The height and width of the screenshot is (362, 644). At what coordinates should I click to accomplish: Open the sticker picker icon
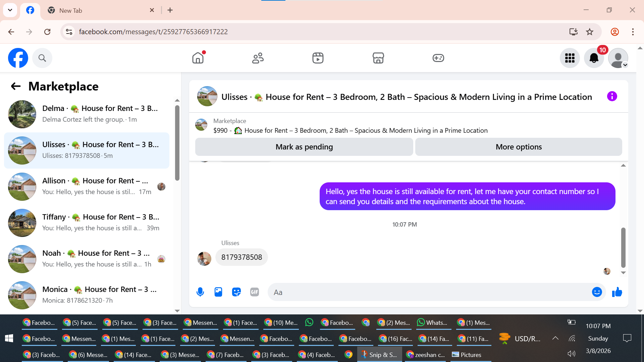(236, 292)
